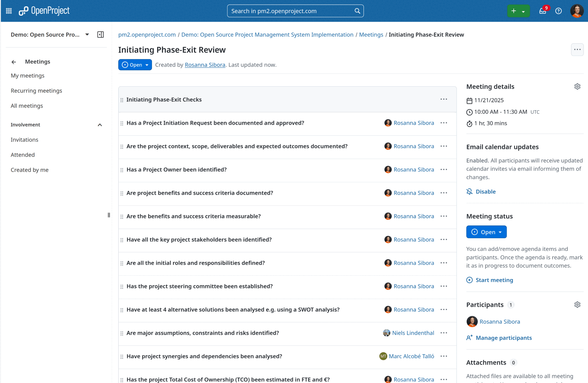Open notifications via the bell icon
This screenshot has height=383, width=588.
coord(542,11)
